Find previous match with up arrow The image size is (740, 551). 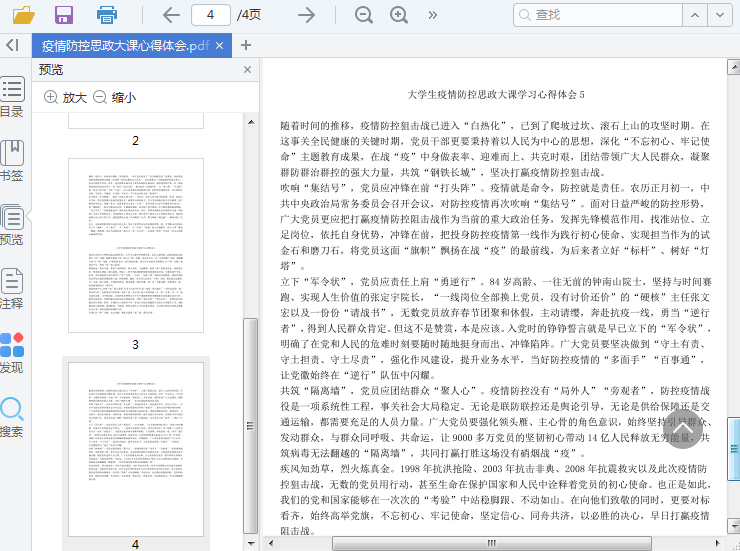pos(695,15)
